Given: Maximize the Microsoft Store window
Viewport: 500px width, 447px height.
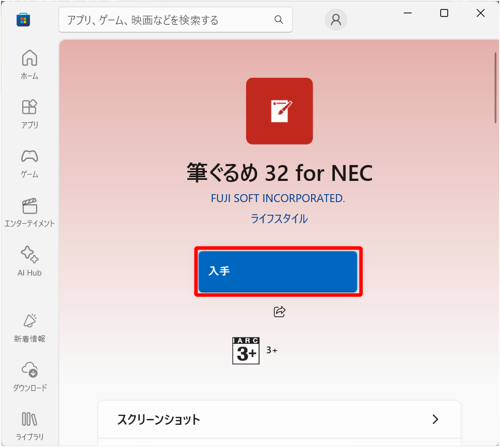Looking at the screenshot, I should click(x=444, y=13).
